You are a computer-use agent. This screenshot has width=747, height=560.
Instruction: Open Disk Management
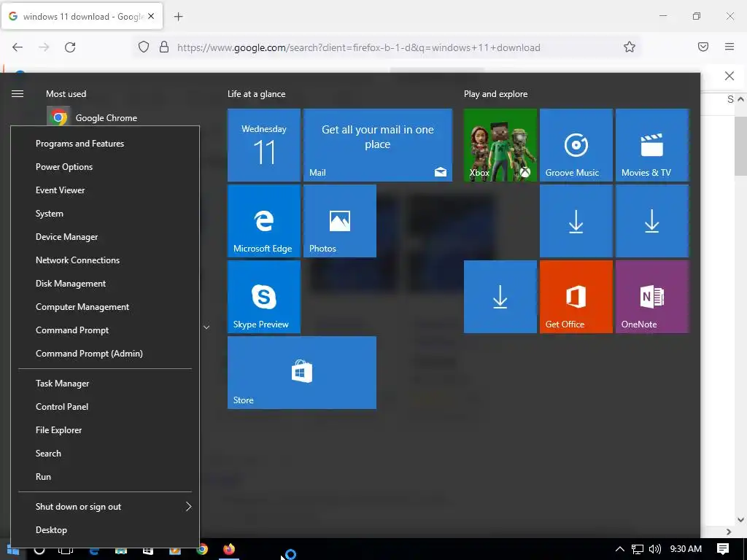pyautogui.click(x=105, y=284)
